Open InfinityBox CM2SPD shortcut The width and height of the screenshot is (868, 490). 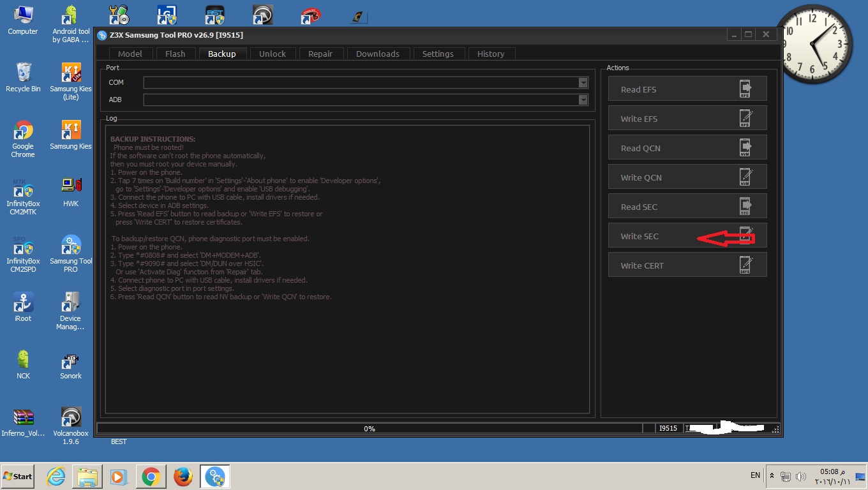[x=23, y=254]
